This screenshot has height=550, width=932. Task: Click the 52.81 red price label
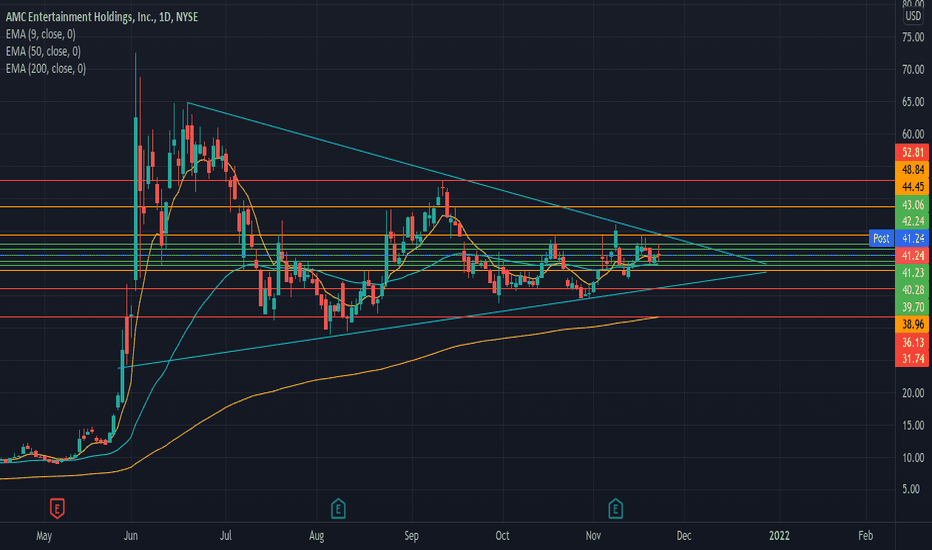pos(912,152)
